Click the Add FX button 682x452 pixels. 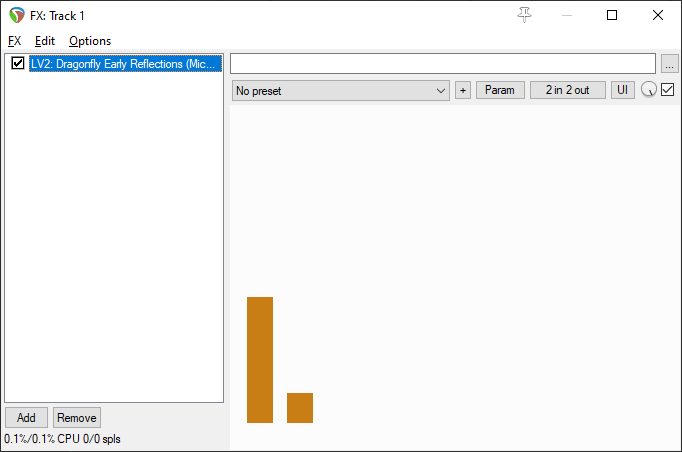click(x=26, y=418)
